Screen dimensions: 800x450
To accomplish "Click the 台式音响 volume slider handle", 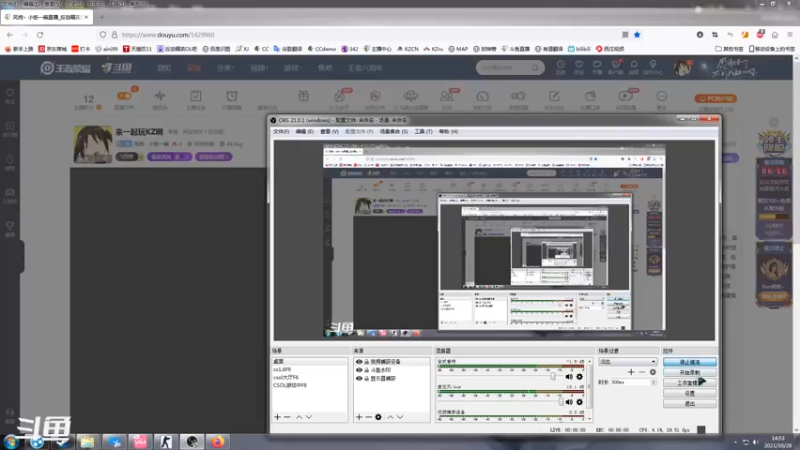I will click(553, 377).
